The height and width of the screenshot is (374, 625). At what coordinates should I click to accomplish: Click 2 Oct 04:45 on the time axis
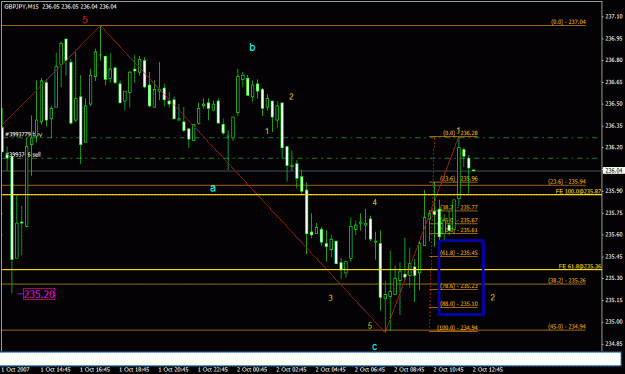[x=330, y=370]
